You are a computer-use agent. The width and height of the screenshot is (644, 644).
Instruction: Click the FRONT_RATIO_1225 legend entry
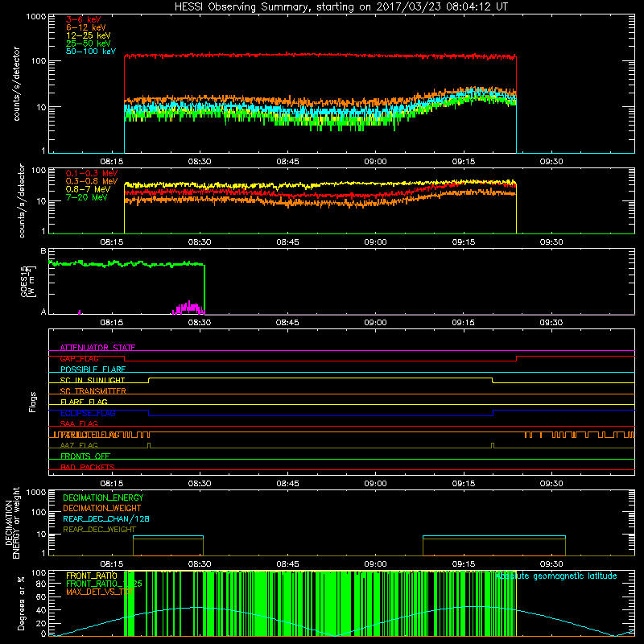tap(104, 584)
